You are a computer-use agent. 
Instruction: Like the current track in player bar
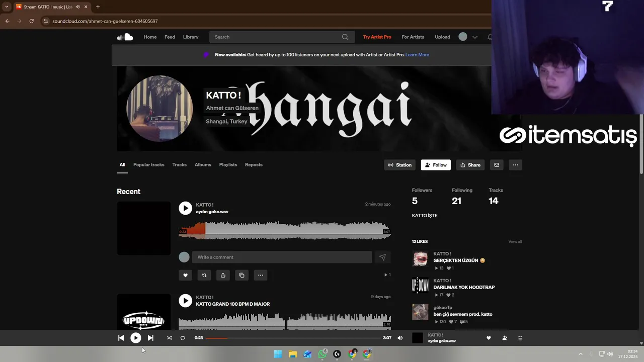click(489, 338)
